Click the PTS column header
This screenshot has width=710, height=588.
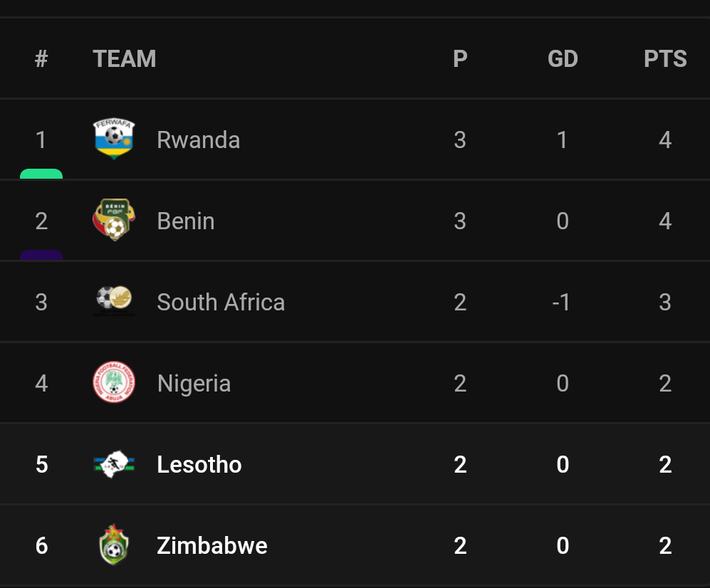click(x=664, y=58)
